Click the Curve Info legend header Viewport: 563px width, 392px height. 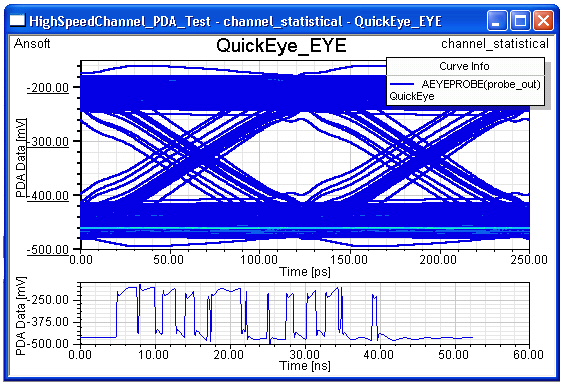(x=464, y=66)
